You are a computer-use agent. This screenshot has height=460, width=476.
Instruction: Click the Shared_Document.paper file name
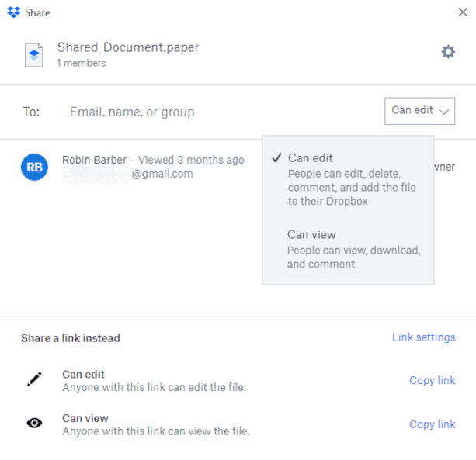(128, 47)
